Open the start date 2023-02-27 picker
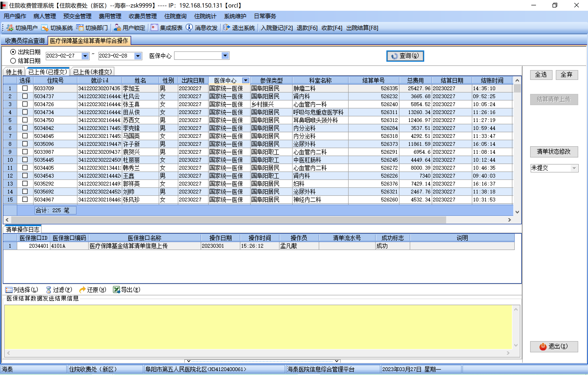 pos(85,56)
